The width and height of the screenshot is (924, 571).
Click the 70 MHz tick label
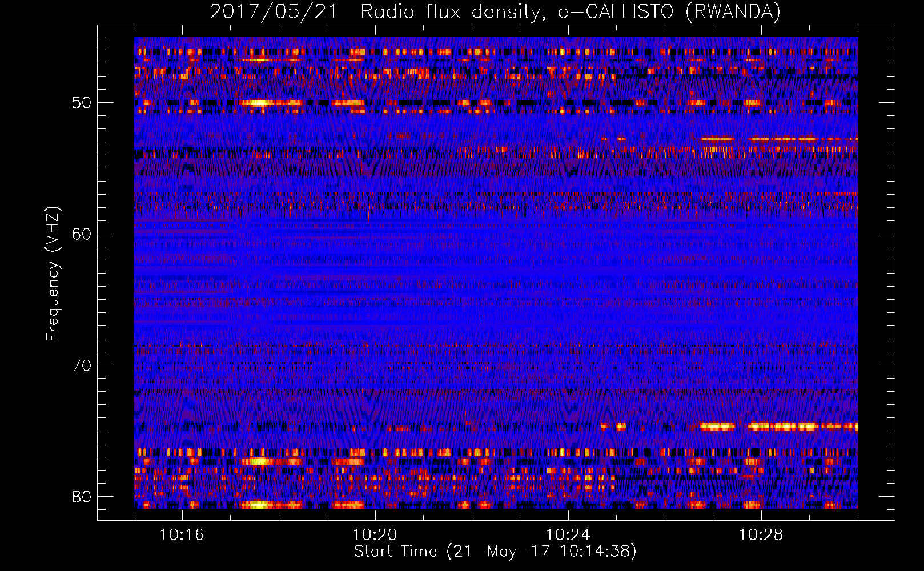[x=82, y=366]
